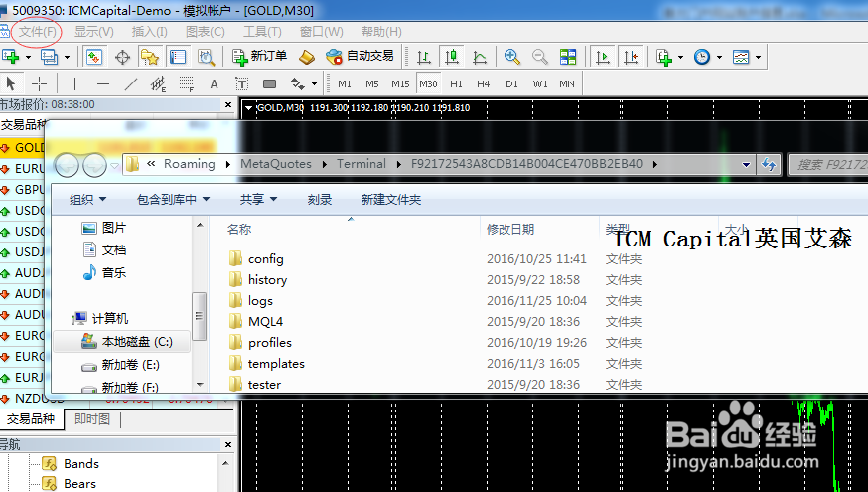This screenshot has width=868, height=492.
Task: Switch chart to bar chart icon
Action: 423,57
